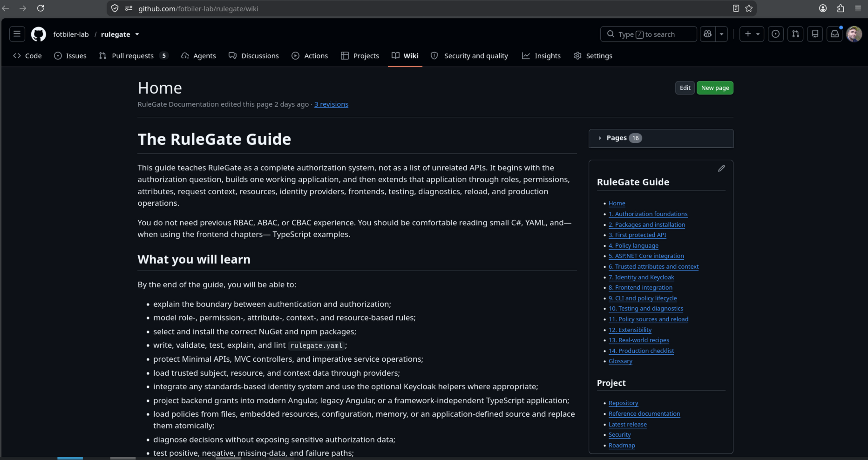The width and height of the screenshot is (868, 460).
Task: Open GitHub global navigation menu
Action: click(x=17, y=34)
